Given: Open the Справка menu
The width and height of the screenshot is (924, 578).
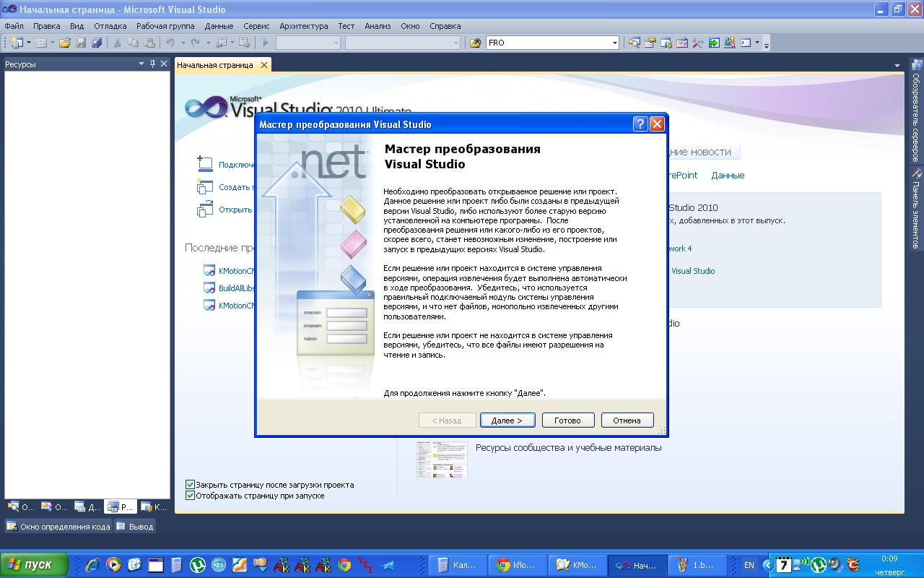Looking at the screenshot, I should 445,26.
